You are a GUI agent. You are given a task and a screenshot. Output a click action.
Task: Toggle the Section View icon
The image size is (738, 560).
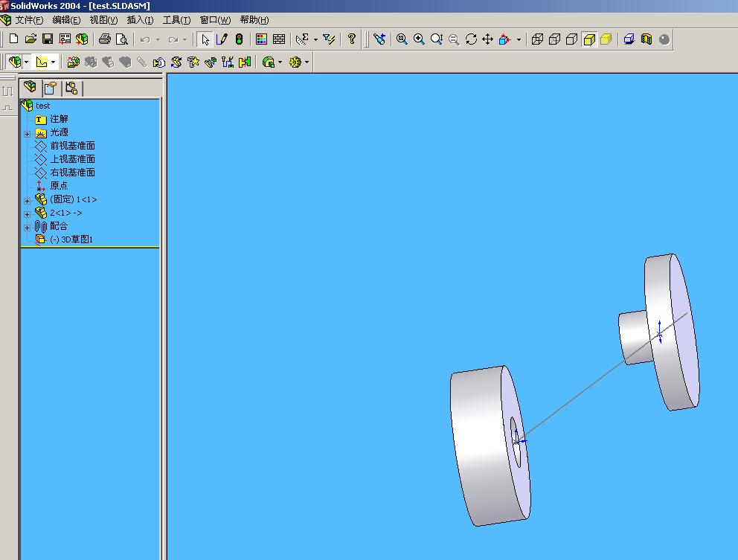[x=646, y=39]
